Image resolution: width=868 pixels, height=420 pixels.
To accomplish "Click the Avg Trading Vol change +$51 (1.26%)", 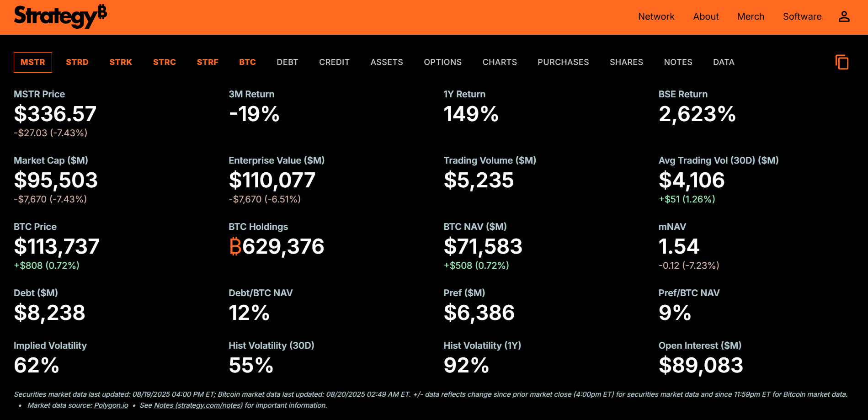I will tap(687, 199).
